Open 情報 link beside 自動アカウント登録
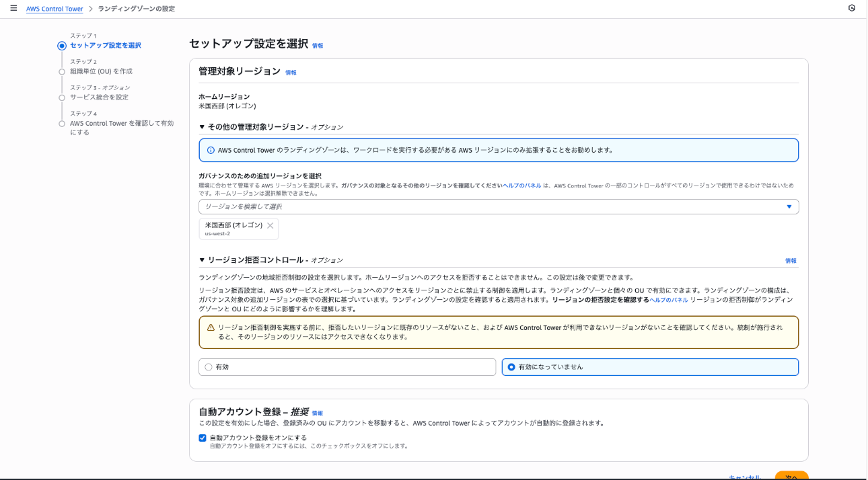 pos(318,413)
